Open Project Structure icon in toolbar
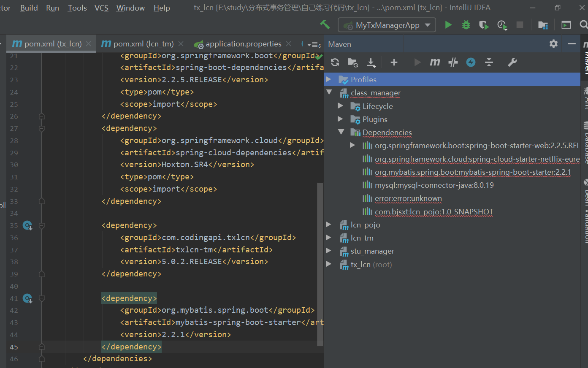 tap(543, 25)
